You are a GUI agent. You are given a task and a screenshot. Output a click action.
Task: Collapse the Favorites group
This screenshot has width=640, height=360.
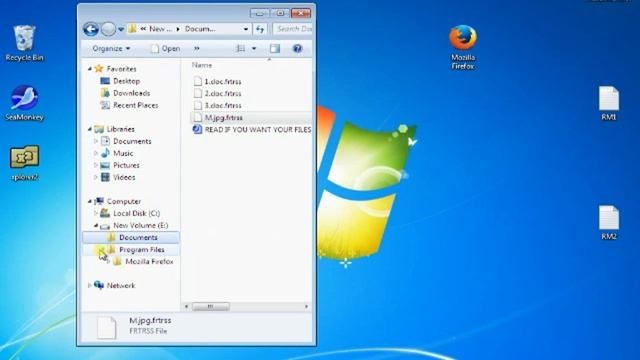90,69
